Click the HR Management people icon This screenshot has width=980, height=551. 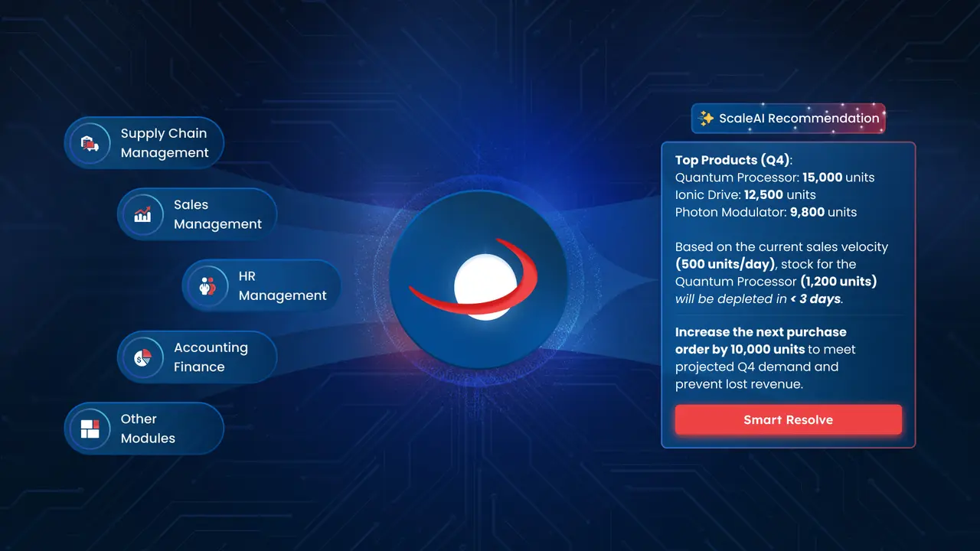[207, 286]
